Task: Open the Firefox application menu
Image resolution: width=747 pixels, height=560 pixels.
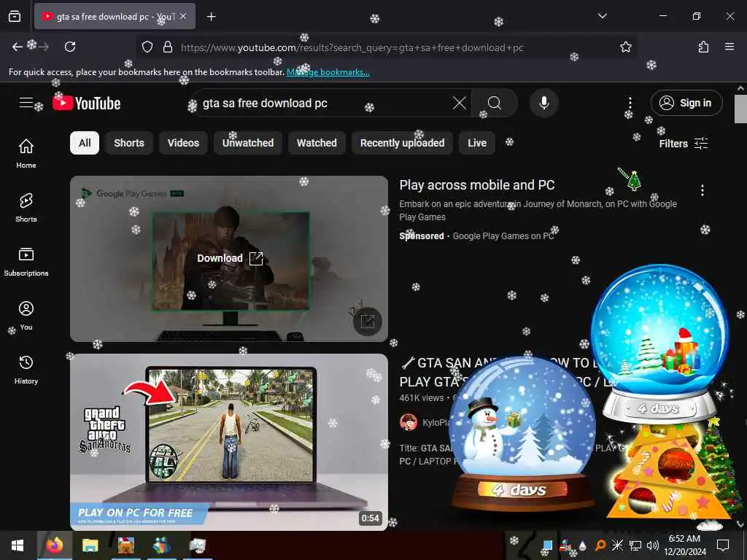Action: tap(729, 47)
